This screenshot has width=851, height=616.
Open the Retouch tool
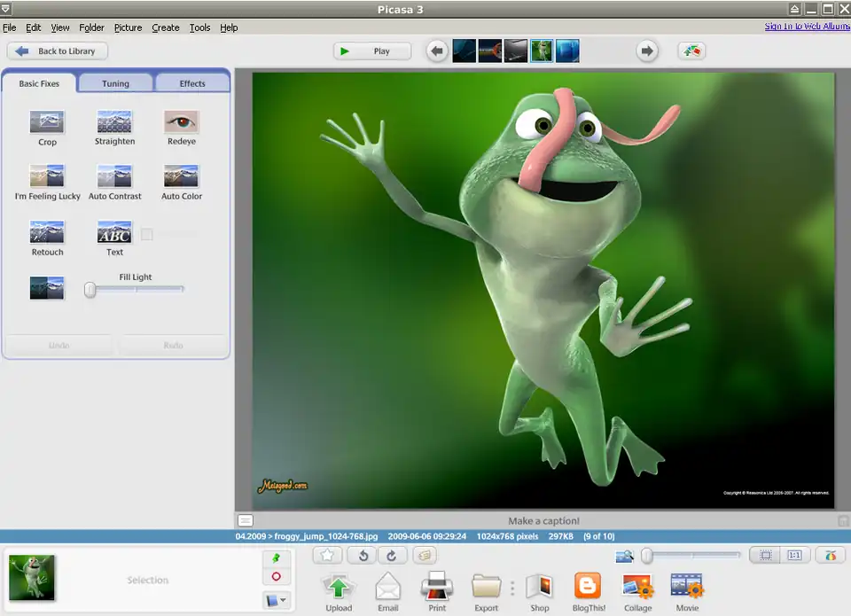pos(47,233)
